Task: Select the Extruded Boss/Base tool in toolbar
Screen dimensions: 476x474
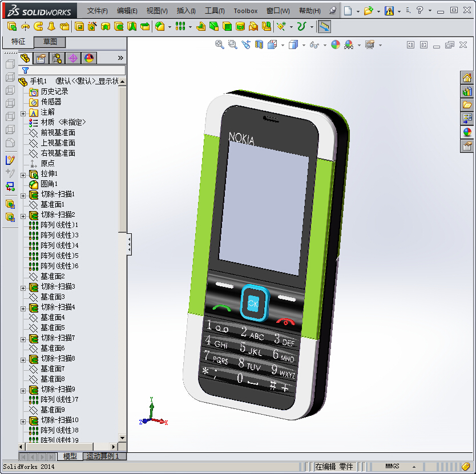Action: 12,27
